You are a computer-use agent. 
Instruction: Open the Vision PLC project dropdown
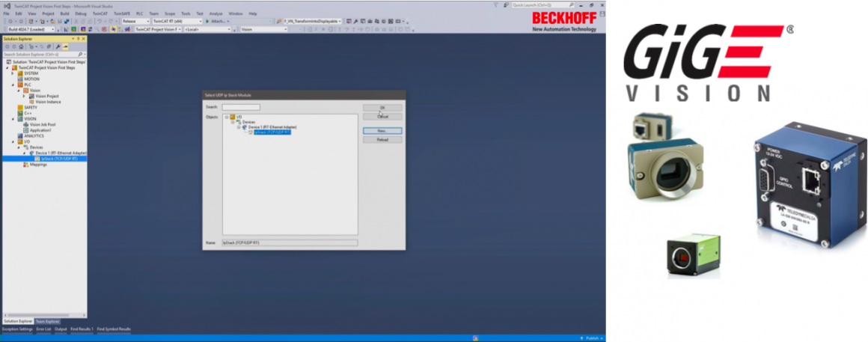tap(286, 29)
